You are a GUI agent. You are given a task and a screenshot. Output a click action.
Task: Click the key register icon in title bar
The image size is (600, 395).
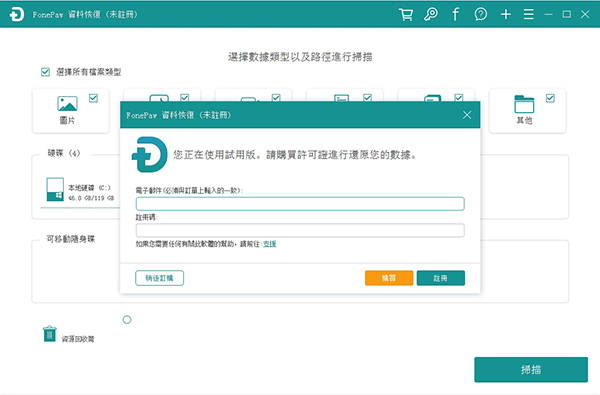point(431,15)
